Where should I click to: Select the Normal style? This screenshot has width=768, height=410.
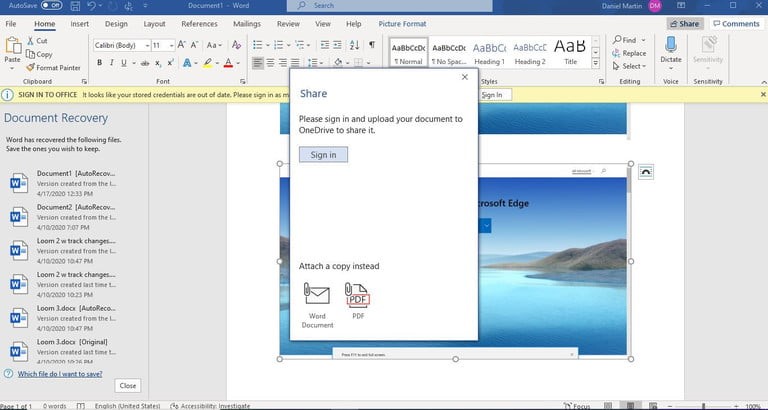pos(408,52)
